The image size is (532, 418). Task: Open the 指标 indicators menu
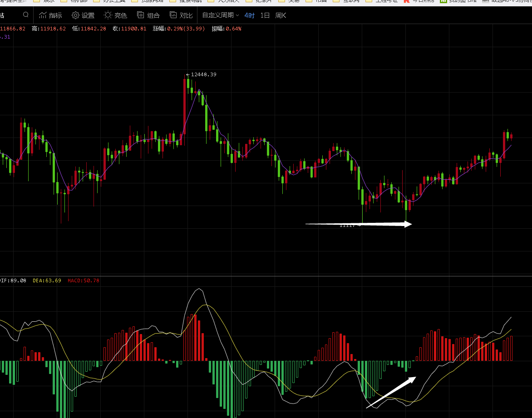(50, 15)
